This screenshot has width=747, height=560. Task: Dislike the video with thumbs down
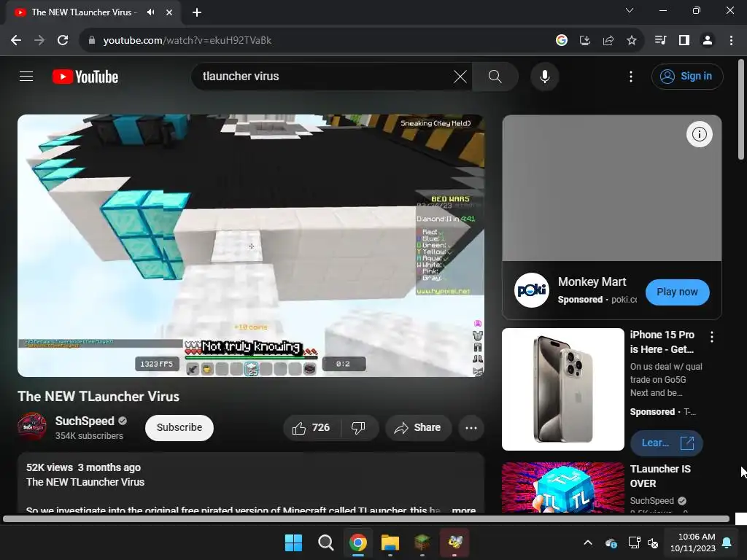pyautogui.click(x=359, y=427)
